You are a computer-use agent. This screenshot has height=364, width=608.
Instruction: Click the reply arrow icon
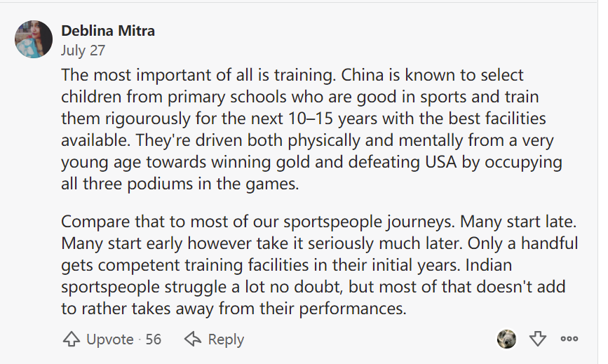point(193,339)
